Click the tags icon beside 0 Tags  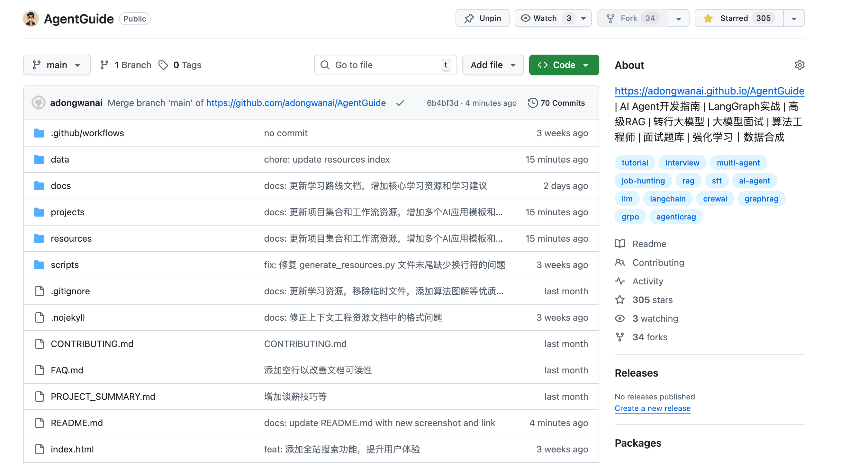[x=163, y=65]
